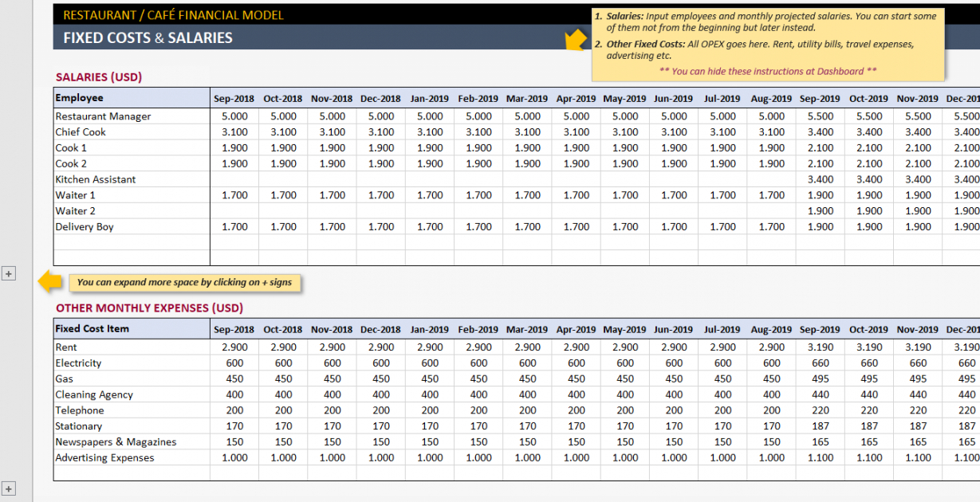
Task: Click the Kitchen Assistant name cell
Action: [132, 179]
